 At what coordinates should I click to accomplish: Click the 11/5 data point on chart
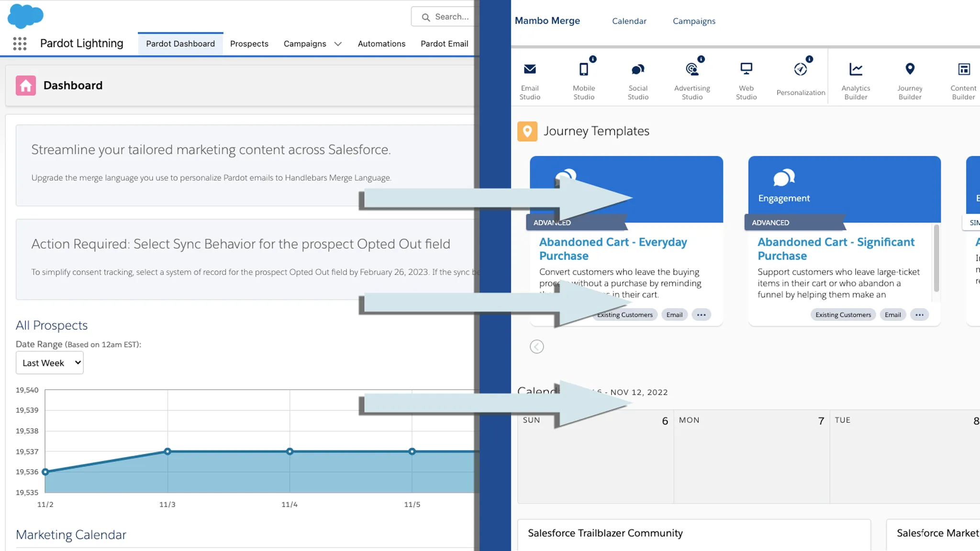[x=412, y=452]
